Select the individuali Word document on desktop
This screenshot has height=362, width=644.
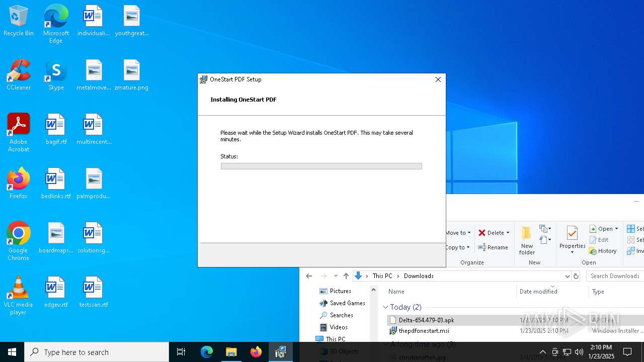pyautogui.click(x=94, y=21)
